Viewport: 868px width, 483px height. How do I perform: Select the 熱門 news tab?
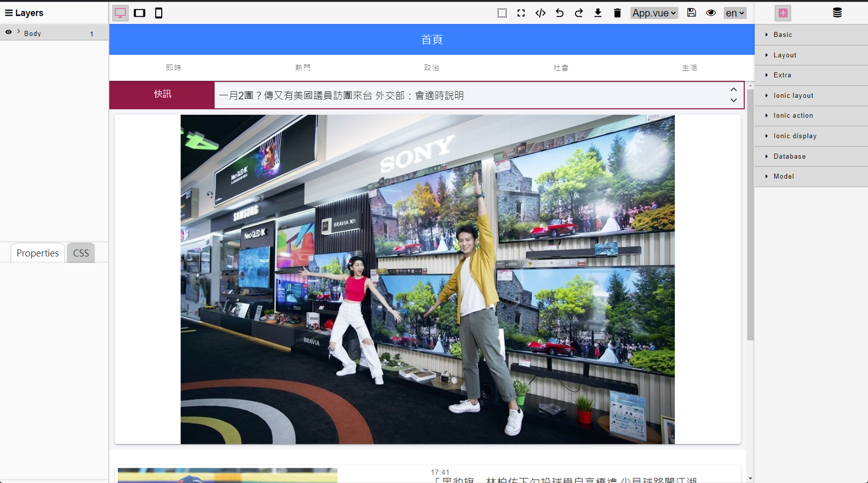303,67
